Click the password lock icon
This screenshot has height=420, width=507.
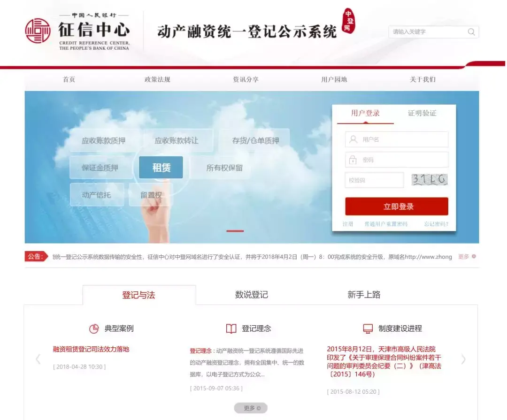(x=353, y=160)
